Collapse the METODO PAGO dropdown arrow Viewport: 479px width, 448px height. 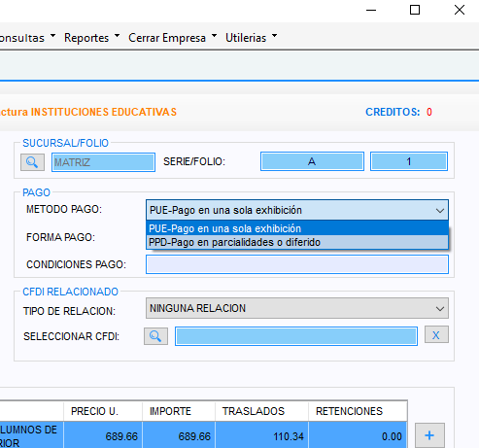(440, 210)
